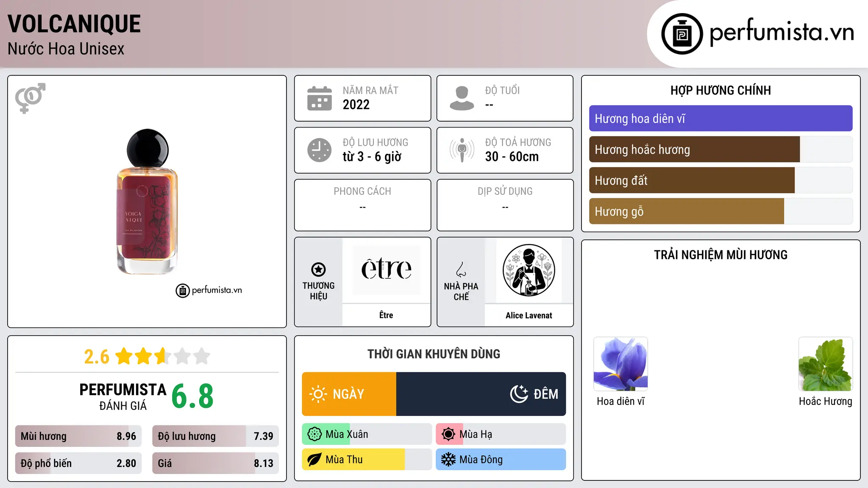Click the Hương hoa diên vĩ accord bar
The image size is (868, 488).
click(x=721, y=119)
